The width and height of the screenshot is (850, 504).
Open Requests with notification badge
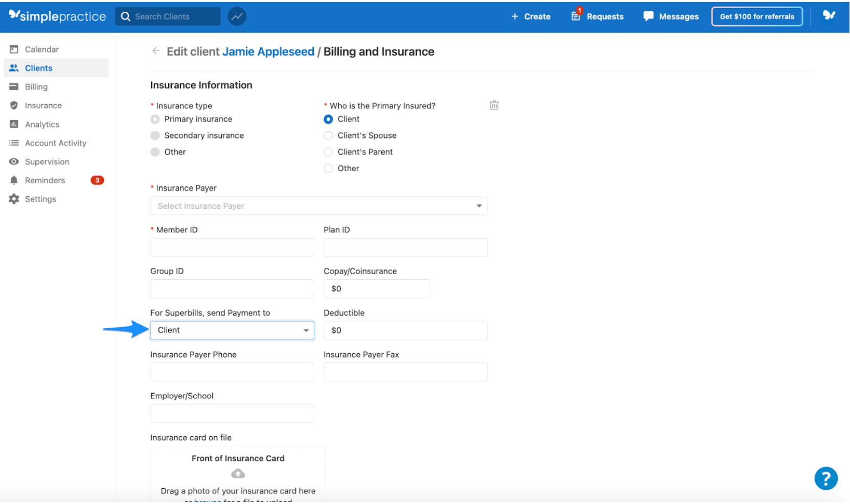[x=597, y=16]
